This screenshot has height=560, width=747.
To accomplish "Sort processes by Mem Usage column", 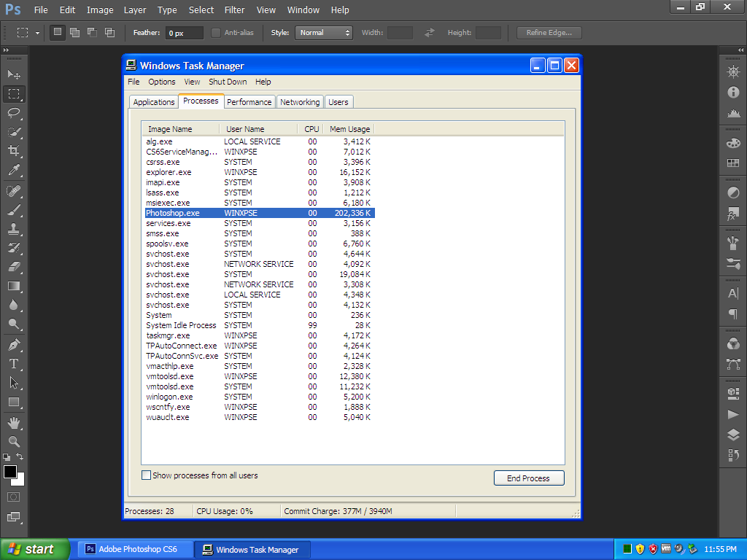I will coord(349,129).
